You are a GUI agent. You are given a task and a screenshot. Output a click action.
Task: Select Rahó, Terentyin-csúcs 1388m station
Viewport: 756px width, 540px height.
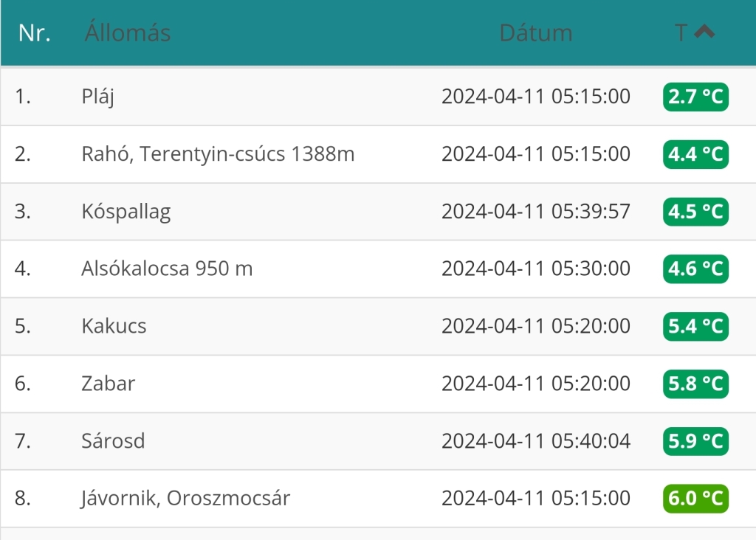[x=218, y=154]
